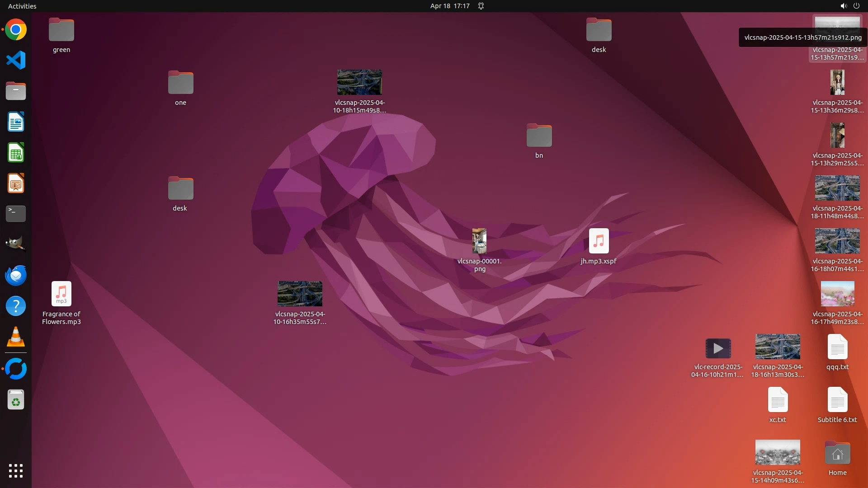Select the Home folder icon
868x488 pixels.
pos(837,454)
